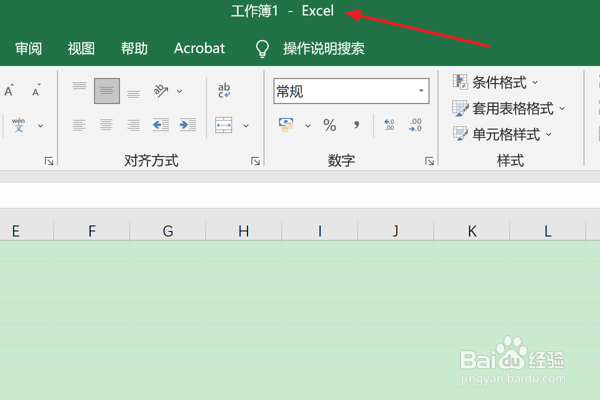
Task: Click Merge and Center icon
Action: pyautogui.click(x=223, y=125)
